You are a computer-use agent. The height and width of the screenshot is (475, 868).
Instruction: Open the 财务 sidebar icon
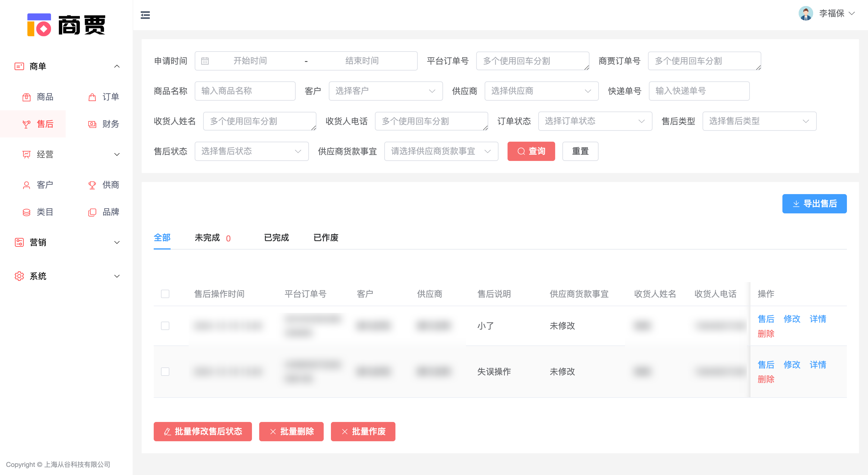click(111, 124)
